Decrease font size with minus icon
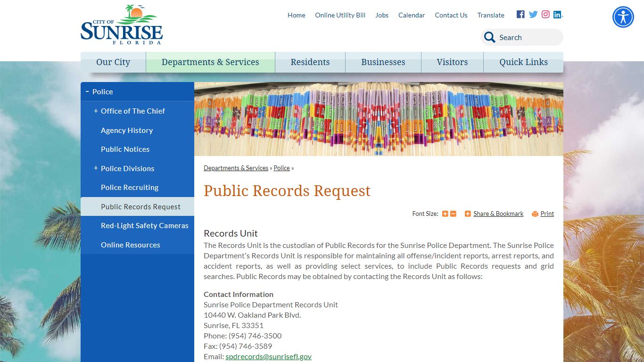Image resolution: width=644 pixels, height=362 pixels. click(x=453, y=214)
